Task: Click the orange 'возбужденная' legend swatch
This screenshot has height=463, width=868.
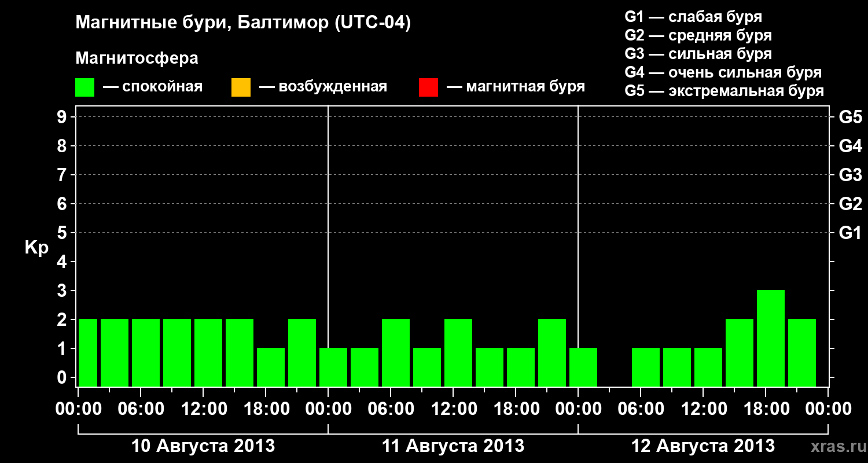Action: pyautogui.click(x=241, y=87)
